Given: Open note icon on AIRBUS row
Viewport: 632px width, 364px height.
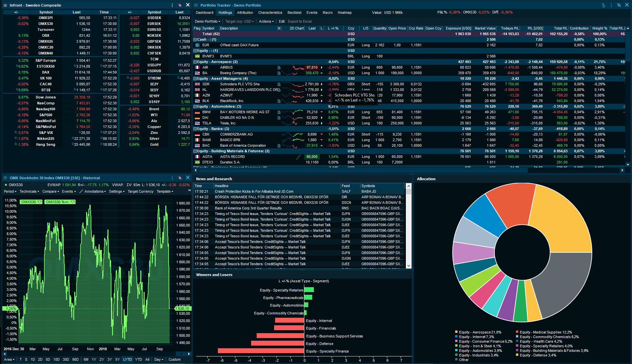Looking at the screenshot, I should (x=279, y=68).
